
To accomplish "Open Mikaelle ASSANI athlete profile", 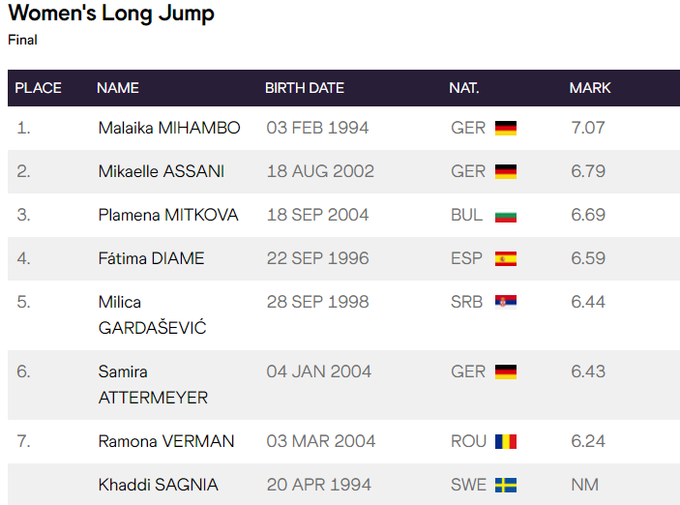I will pyautogui.click(x=161, y=171).
